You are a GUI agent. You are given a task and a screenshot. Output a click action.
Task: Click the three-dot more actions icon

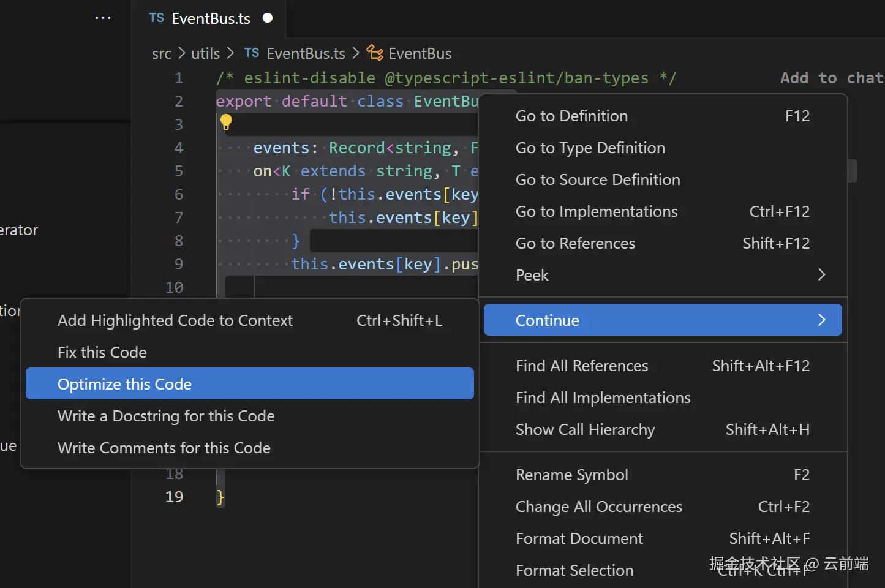coord(103,18)
